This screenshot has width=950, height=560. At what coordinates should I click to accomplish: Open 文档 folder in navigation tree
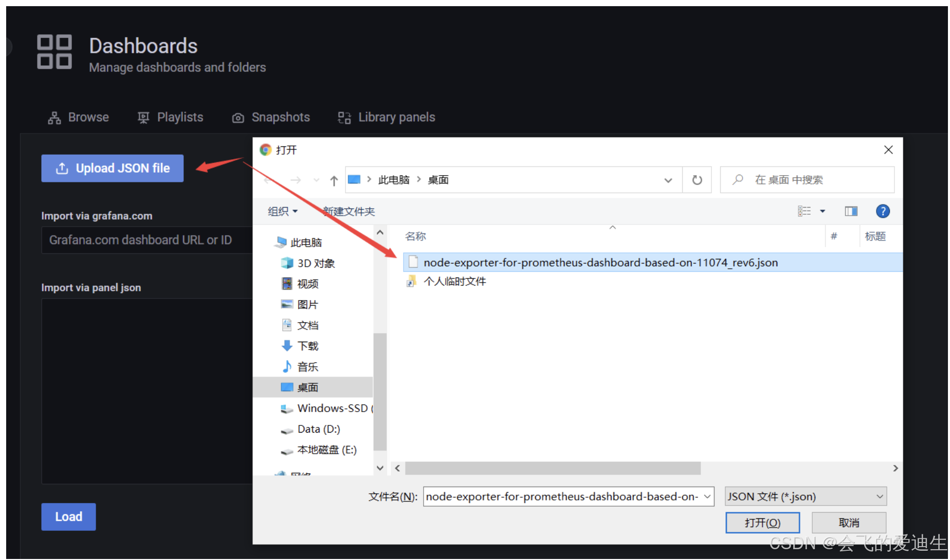(x=300, y=325)
